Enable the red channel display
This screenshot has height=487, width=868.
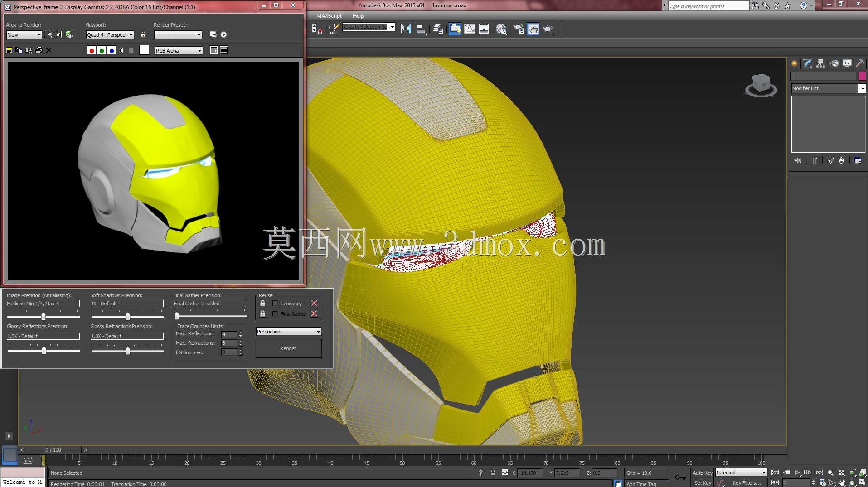(92, 50)
